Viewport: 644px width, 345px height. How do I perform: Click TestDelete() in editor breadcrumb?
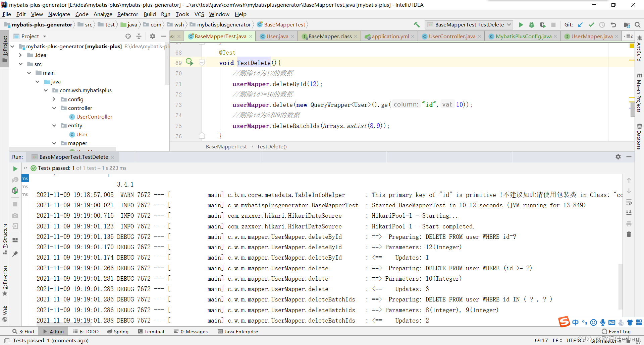[272, 146]
